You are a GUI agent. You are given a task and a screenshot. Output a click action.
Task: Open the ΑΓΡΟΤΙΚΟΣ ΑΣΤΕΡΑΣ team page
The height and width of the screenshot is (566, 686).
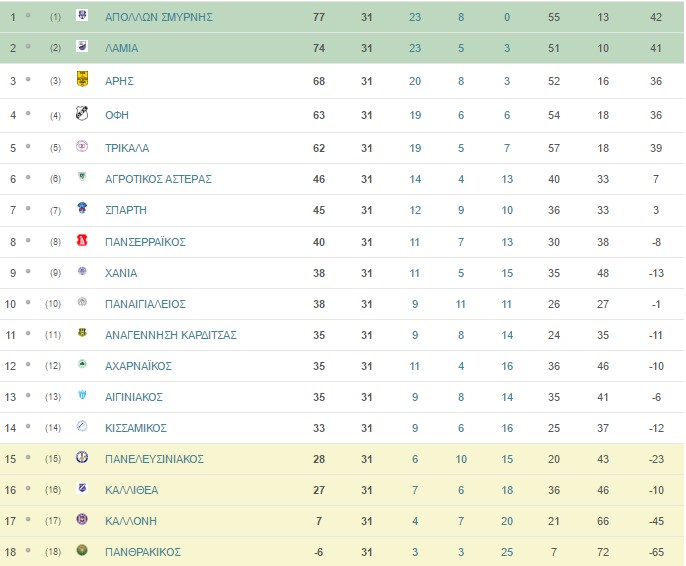(158, 179)
